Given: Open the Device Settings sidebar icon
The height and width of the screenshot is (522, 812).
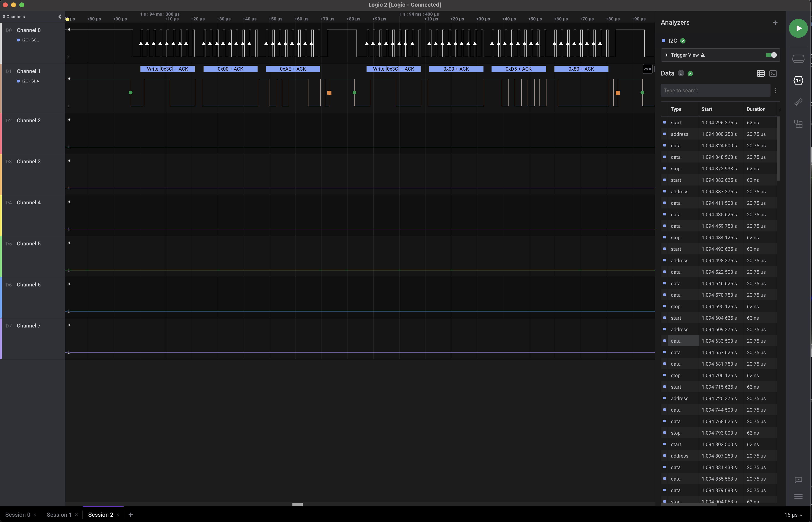Looking at the screenshot, I should coord(798,59).
